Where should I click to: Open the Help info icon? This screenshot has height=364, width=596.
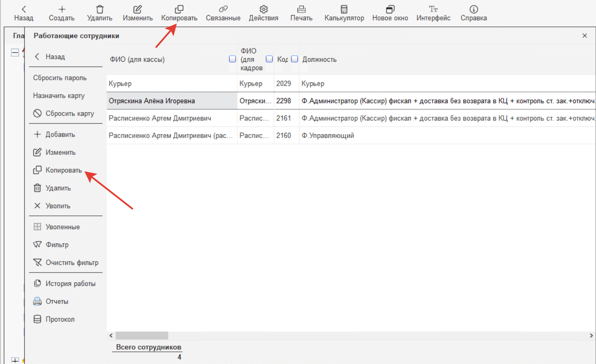pyautogui.click(x=473, y=9)
